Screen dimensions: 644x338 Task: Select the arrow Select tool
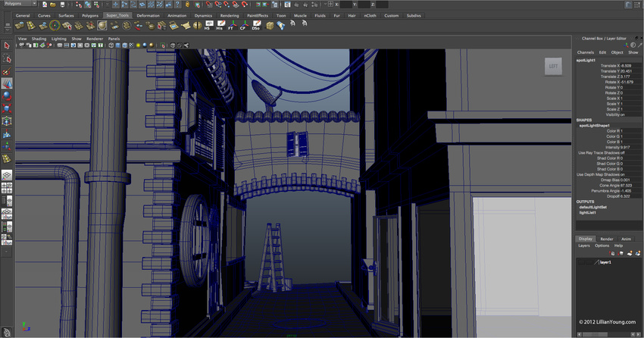click(7, 45)
